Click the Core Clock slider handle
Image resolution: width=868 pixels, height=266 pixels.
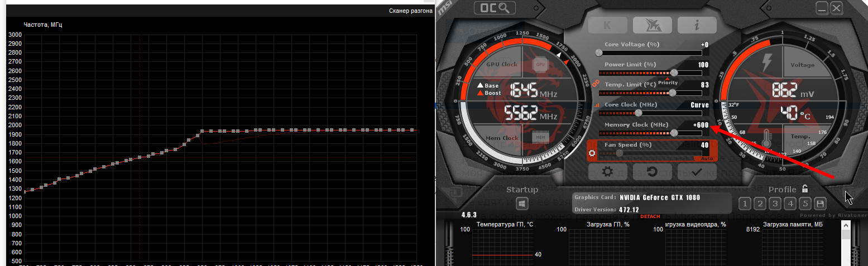pos(638,113)
